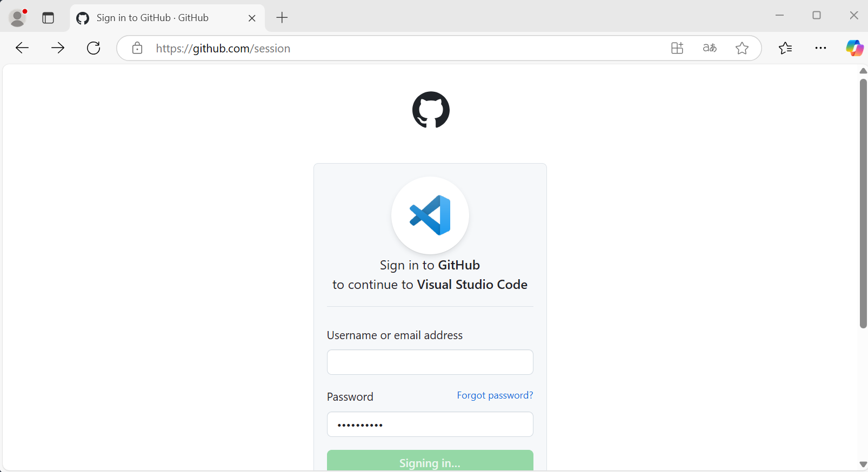Screen dimensions: 868x472
Task: Open the favorites list icon
Action: click(785, 48)
